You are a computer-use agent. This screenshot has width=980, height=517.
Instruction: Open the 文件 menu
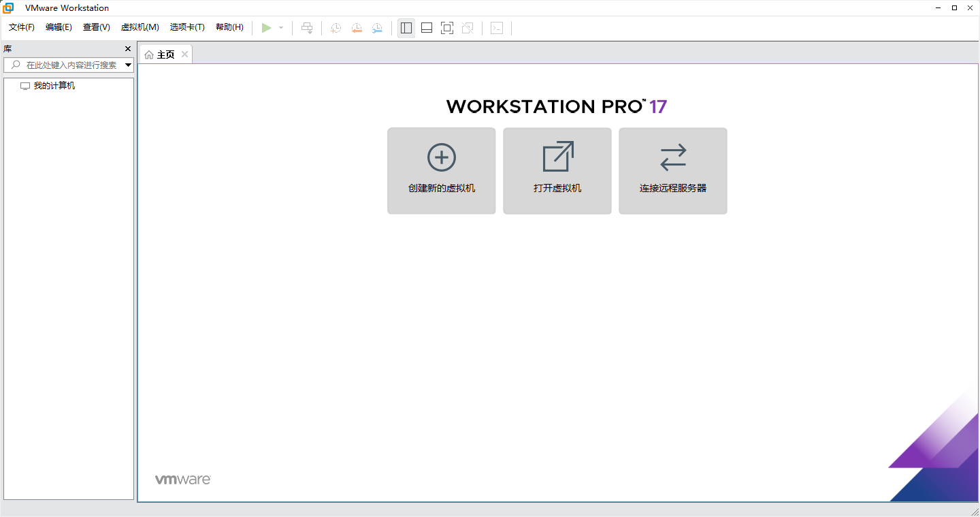[x=20, y=27]
